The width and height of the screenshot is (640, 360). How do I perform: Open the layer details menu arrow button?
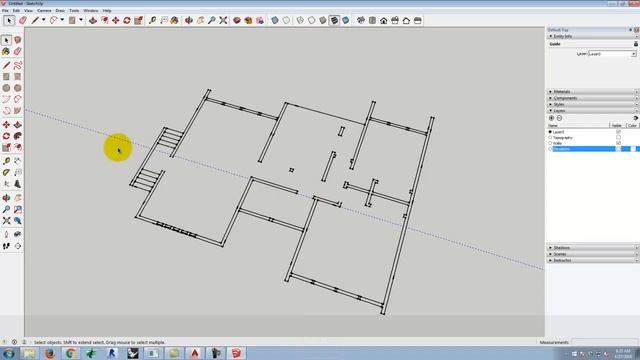point(636,118)
